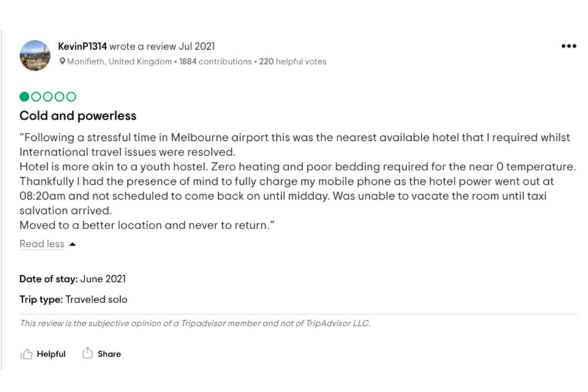Click the Helpful button label
The width and height of the screenshot is (588, 392).
pyautogui.click(x=51, y=354)
